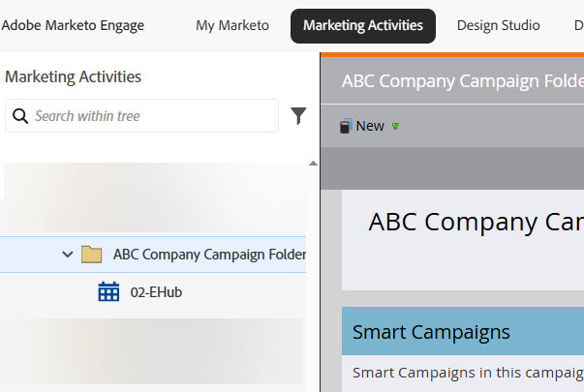The width and height of the screenshot is (584, 392).
Task: Click the ABC Company Campaign Folder icon
Action: (92, 255)
